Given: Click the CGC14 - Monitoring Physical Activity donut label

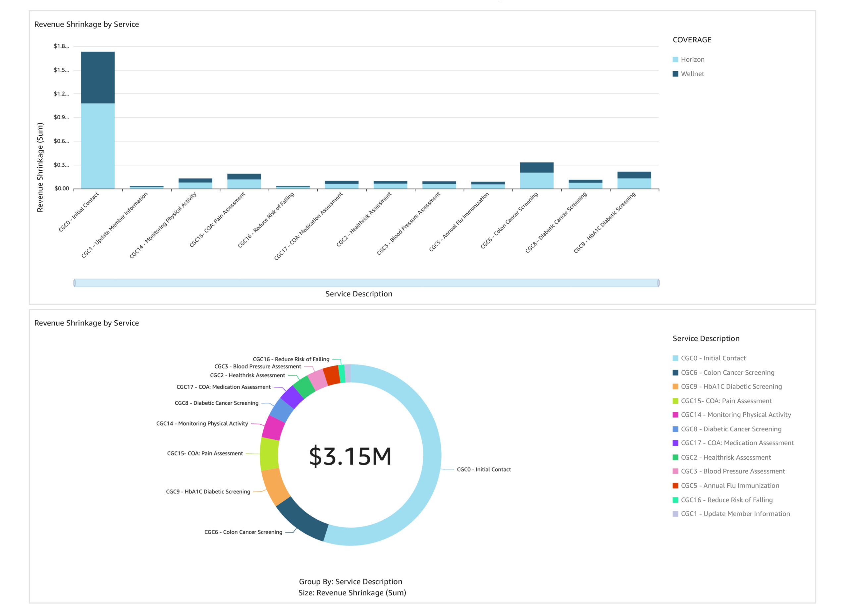Looking at the screenshot, I should 202,424.
